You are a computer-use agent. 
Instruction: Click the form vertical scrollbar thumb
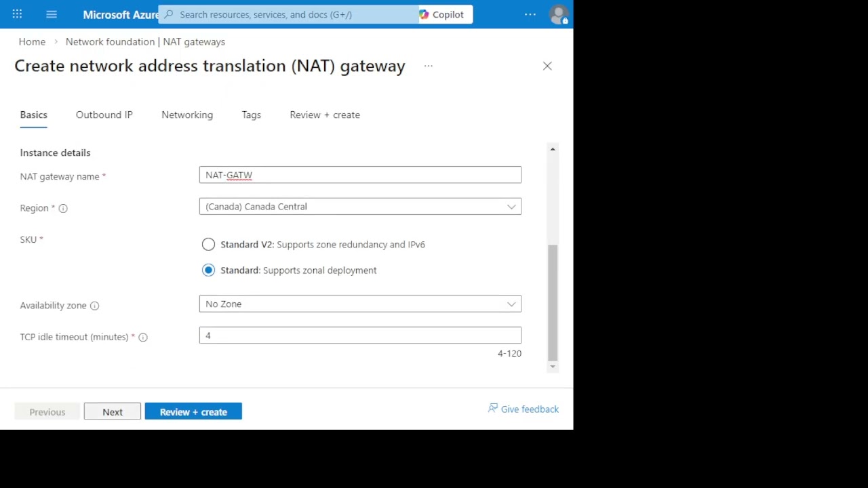553,302
